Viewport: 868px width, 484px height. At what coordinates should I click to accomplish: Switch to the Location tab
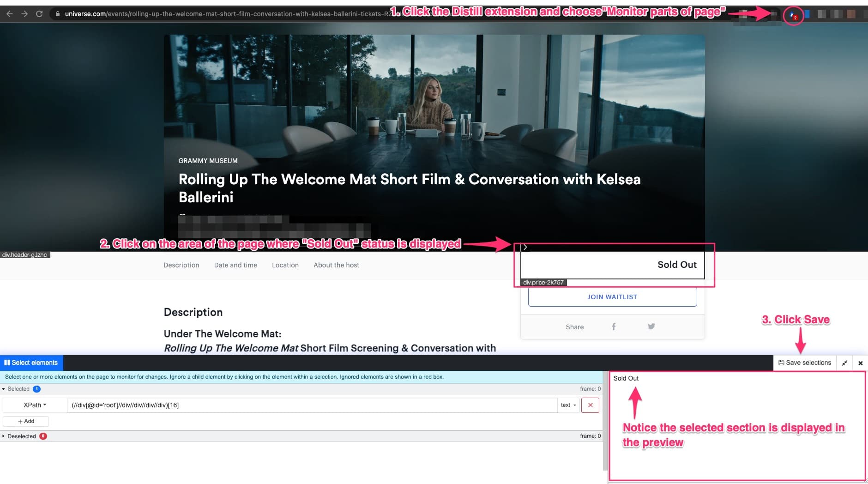(x=285, y=265)
